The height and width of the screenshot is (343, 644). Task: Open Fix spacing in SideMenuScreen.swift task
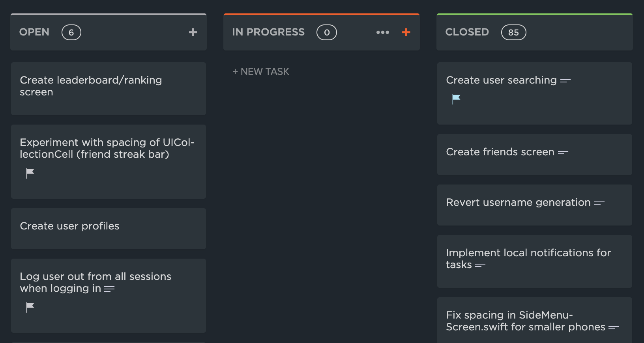pos(525,321)
